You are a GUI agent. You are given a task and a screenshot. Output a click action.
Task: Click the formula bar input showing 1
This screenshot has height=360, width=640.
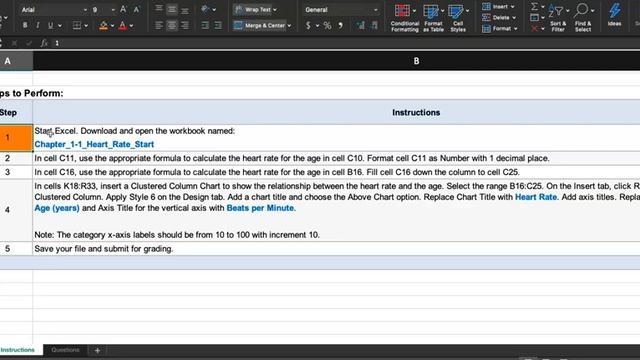[x=346, y=43]
